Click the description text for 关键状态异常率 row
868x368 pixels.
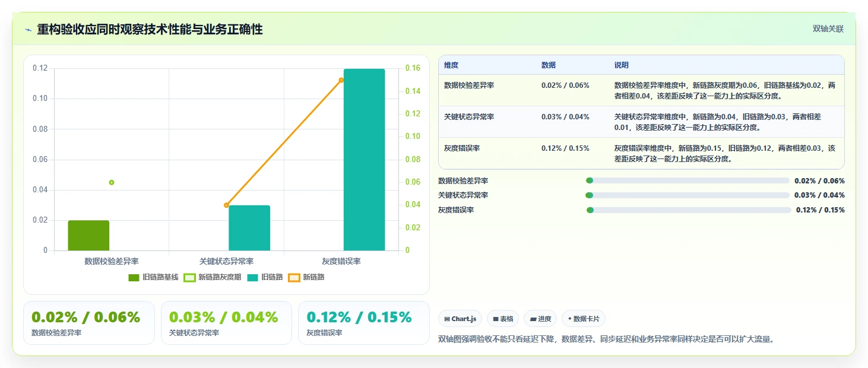[717, 122]
